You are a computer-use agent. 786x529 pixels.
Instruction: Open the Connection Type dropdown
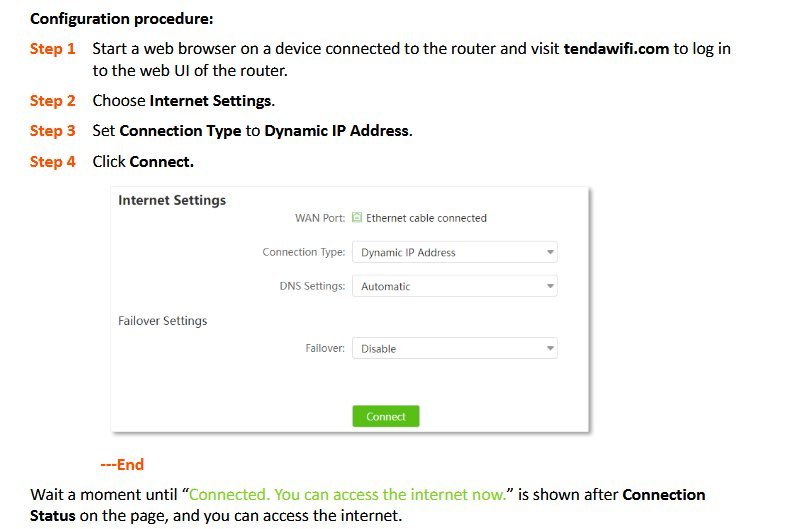[x=454, y=253]
